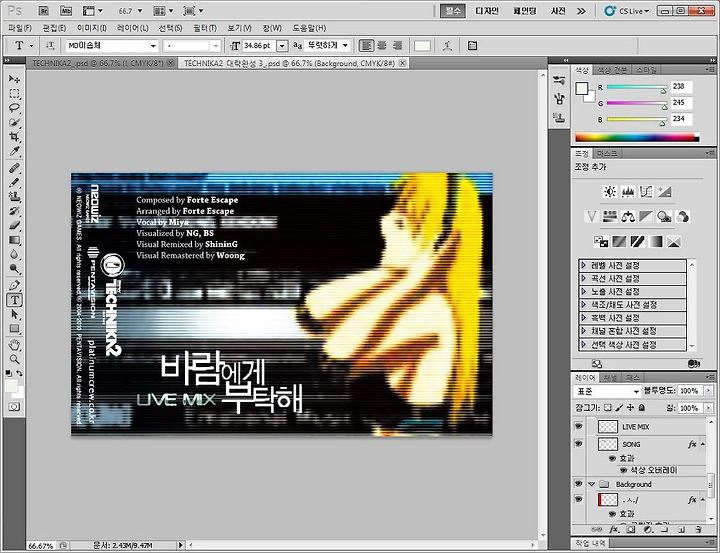The image size is (720, 553).
Task: Select the Move tool
Action: pos(14,79)
